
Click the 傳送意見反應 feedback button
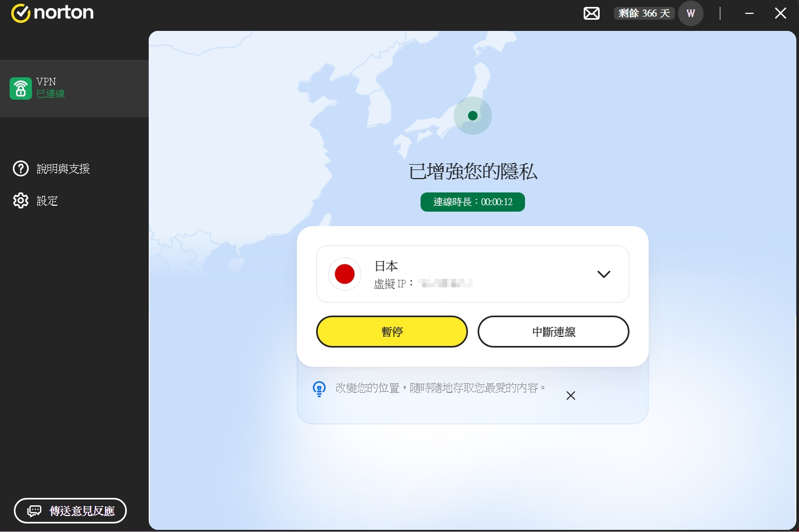click(x=70, y=511)
